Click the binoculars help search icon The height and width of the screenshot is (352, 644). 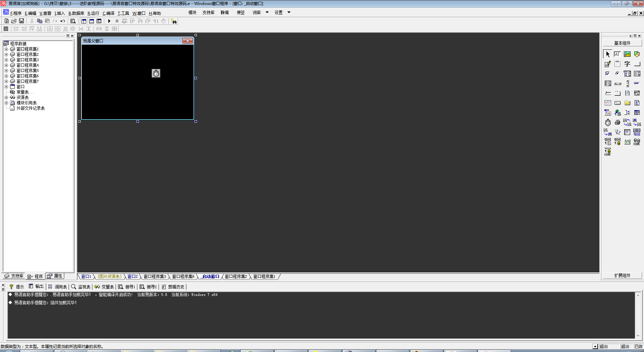[x=174, y=21]
